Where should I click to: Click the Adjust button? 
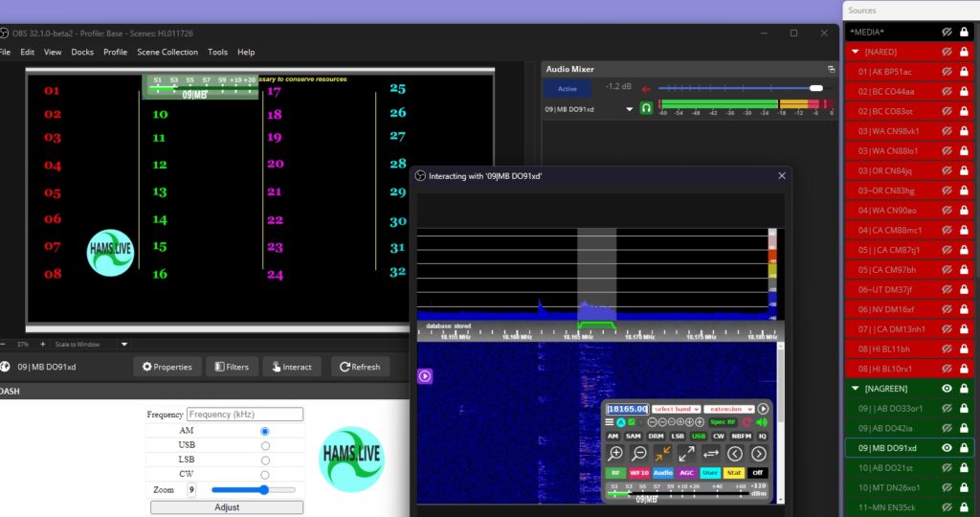[x=227, y=507]
